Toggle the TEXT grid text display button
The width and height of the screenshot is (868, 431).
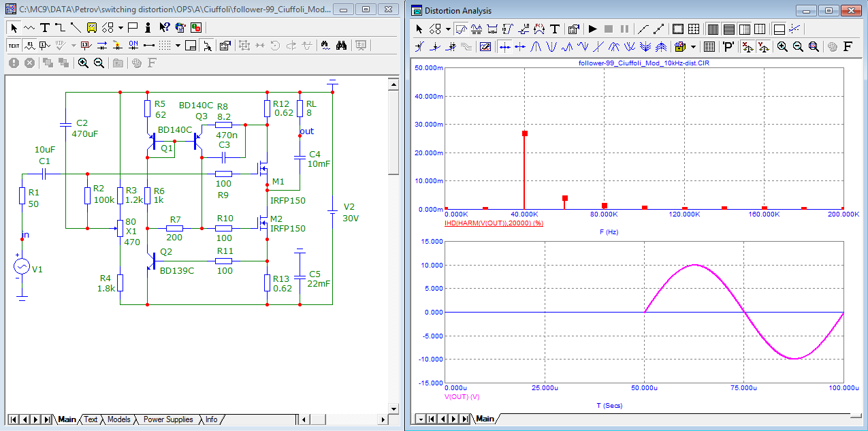[14, 46]
